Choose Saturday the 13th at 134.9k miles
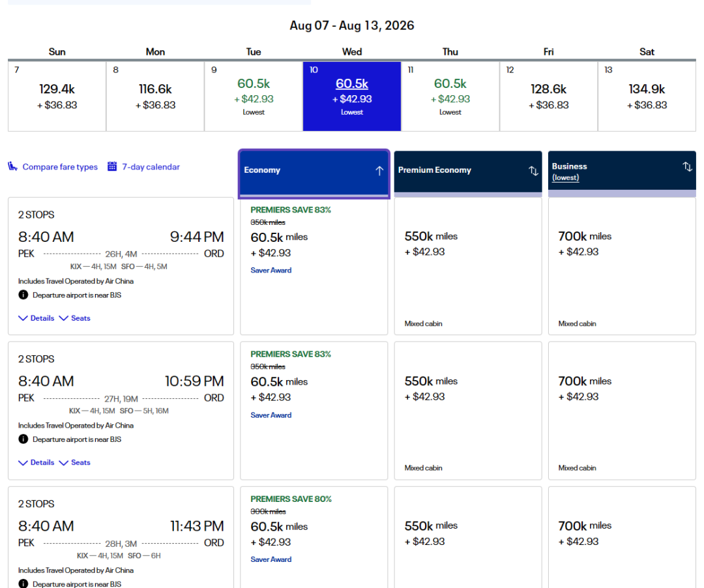This screenshot has height=588, width=704. [647, 96]
